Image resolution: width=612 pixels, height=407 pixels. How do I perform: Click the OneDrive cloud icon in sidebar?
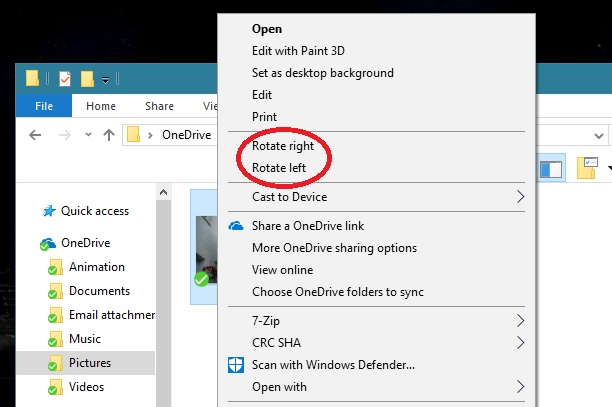click(48, 244)
